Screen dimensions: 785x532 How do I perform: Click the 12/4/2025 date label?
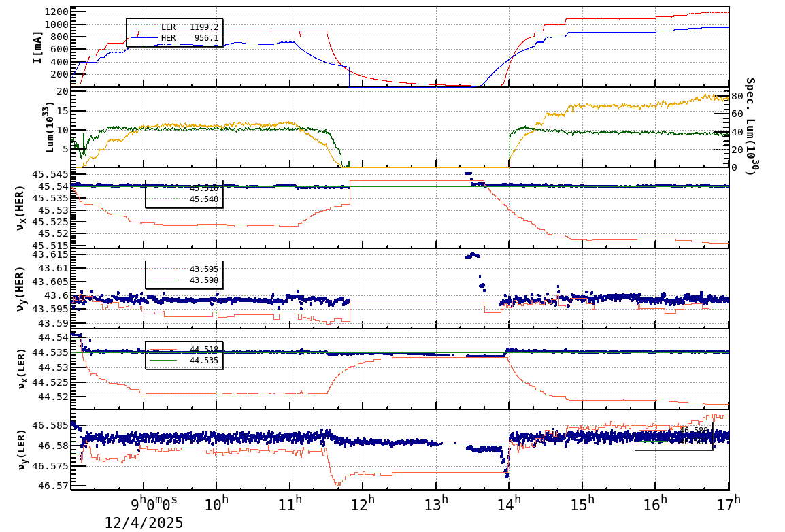pyautogui.click(x=144, y=523)
